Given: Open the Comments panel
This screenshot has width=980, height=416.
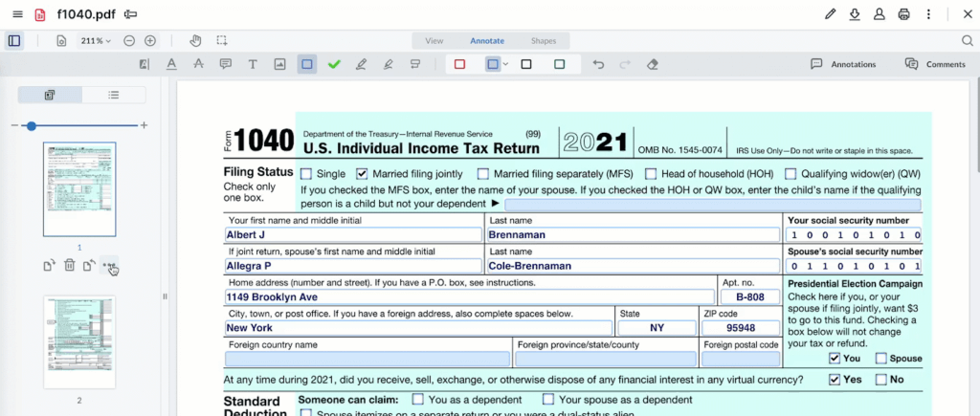Looking at the screenshot, I should coord(935,64).
